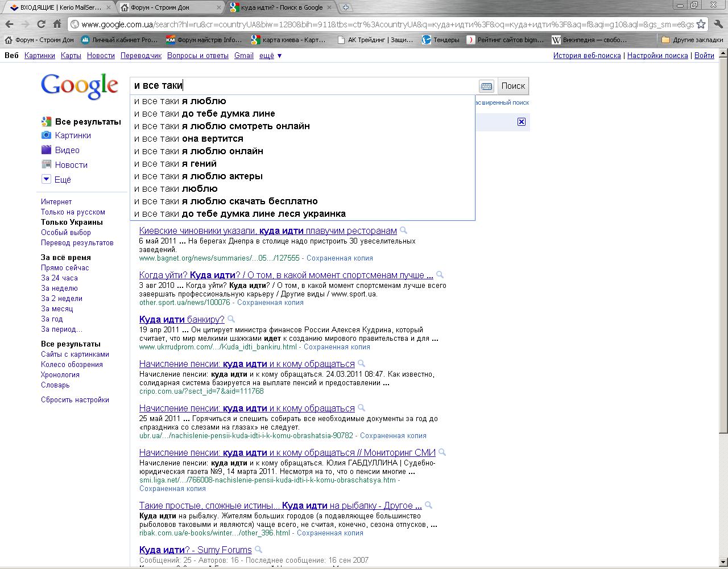This screenshot has height=569, width=728.
Task: Select 'Только на русском' filter
Action: click(x=73, y=212)
